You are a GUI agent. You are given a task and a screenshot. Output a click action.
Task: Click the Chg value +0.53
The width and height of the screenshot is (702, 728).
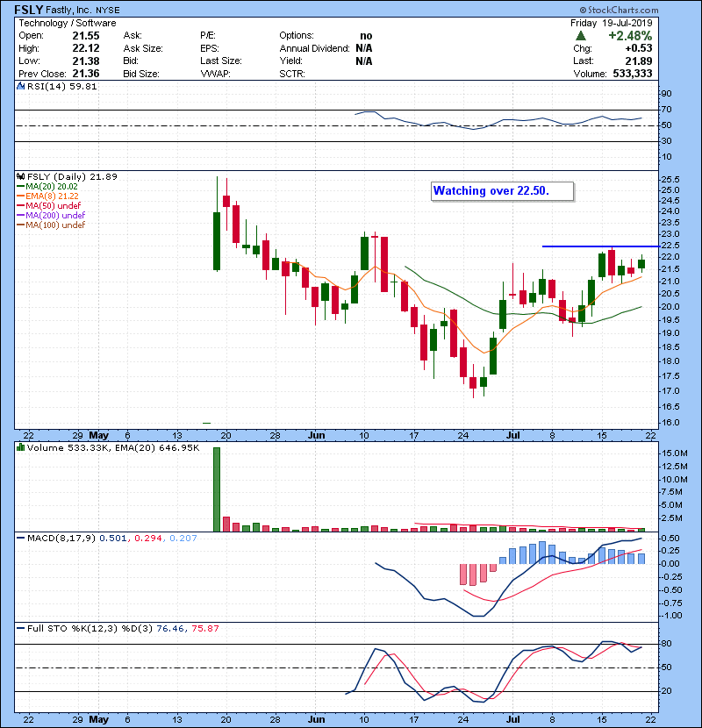638,48
